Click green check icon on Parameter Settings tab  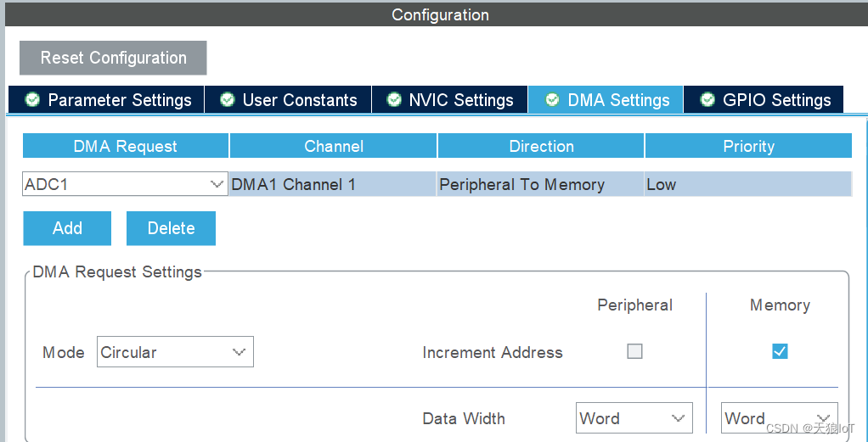pyautogui.click(x=32, y=99)
